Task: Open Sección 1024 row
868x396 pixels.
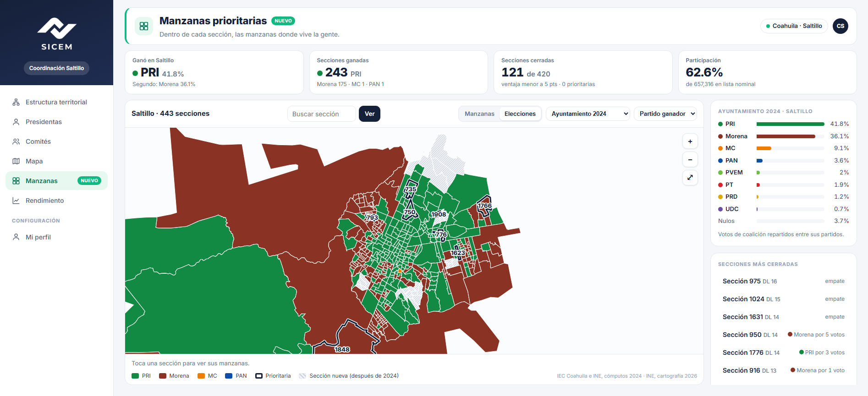Action: 783,299
